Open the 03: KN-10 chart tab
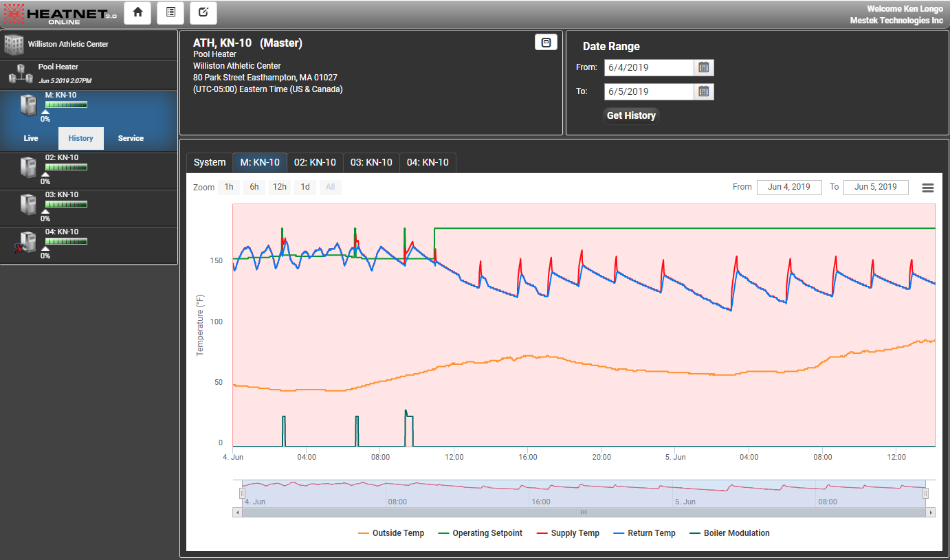Viewport: 950px width, 560px height. pos(371,163)
